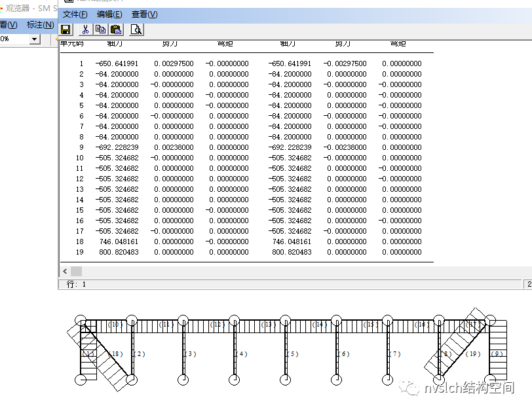The width and height of the screenshot is (532, 411).
Task: Open the 编辑(E) menu
Action: (x=109, y=14)
